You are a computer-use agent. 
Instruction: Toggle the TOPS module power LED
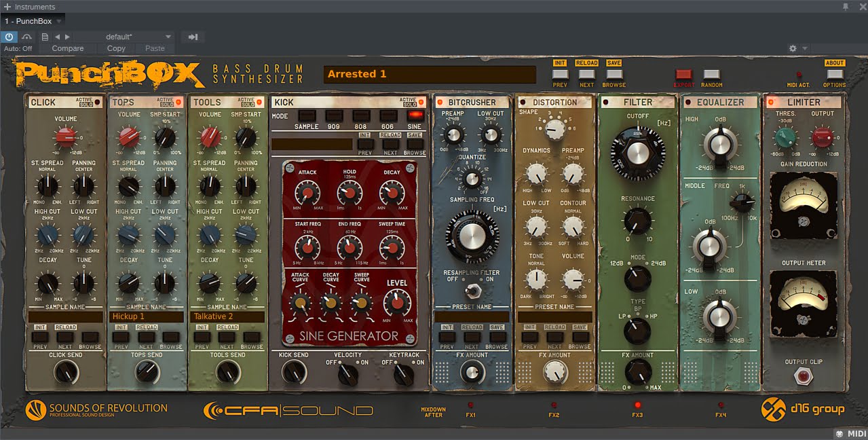coord(178,103)
